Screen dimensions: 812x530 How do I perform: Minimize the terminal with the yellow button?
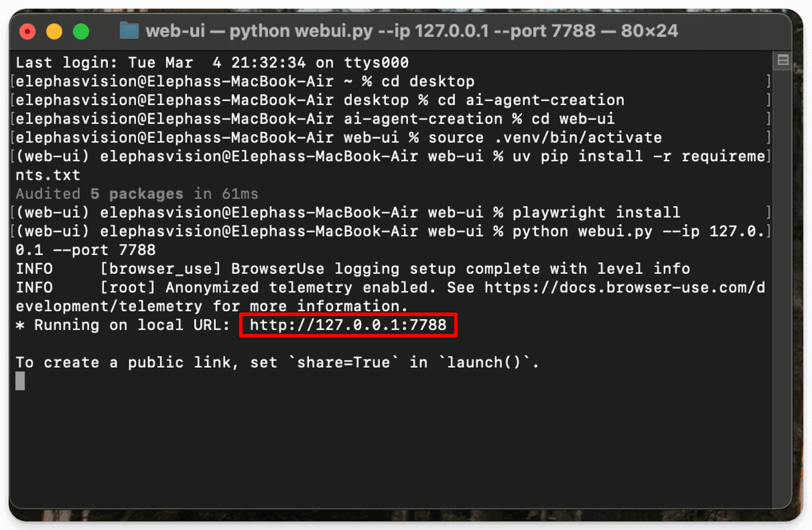tap(54, 32)
